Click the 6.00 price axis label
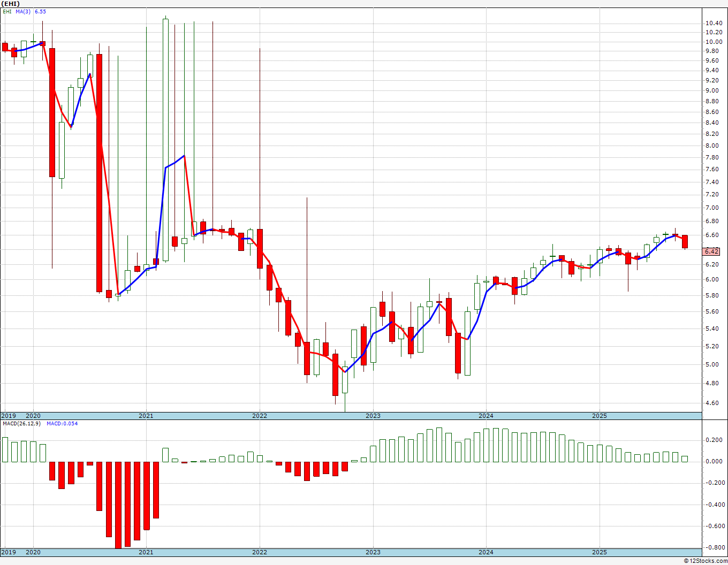Image resolution: width=728 pixels, height=565 pixels. [x=712, y=279]
